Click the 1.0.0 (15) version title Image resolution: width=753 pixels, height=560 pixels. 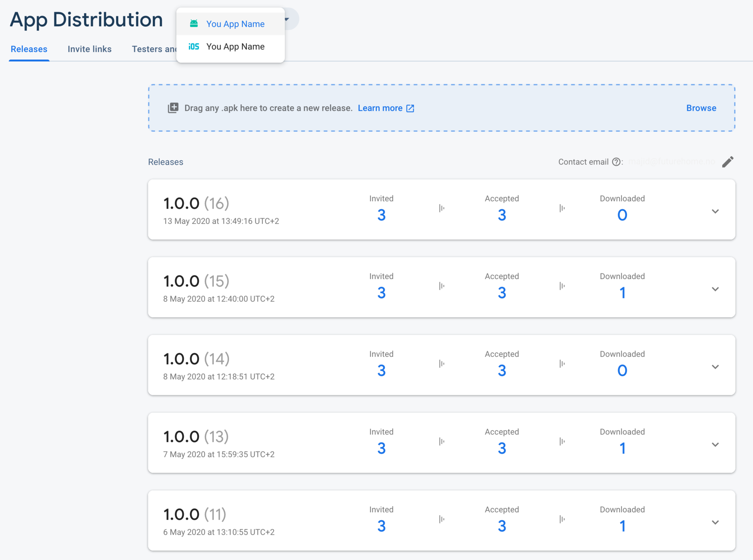pyautogui.click(x=196, y=281)
